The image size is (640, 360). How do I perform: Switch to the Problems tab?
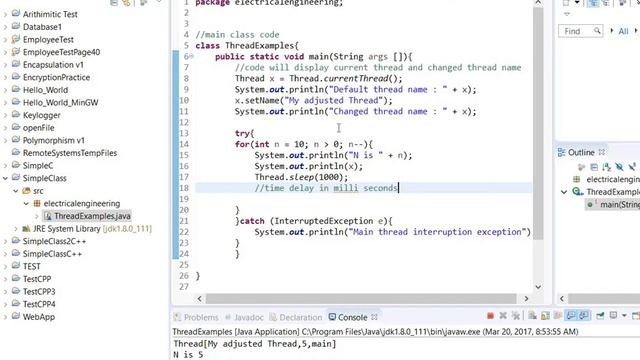196,317
